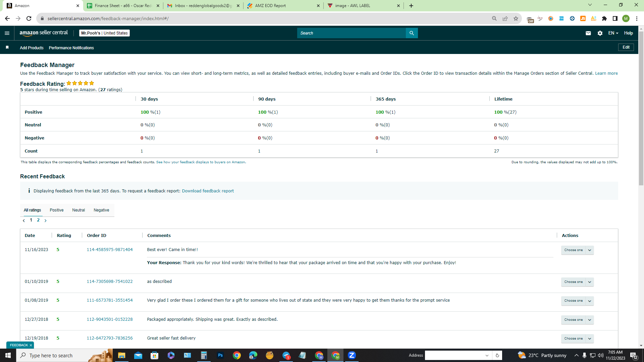This screenshot has height=362, width=644.
Task: Click the Seller Central Search field
Action: 352,33
